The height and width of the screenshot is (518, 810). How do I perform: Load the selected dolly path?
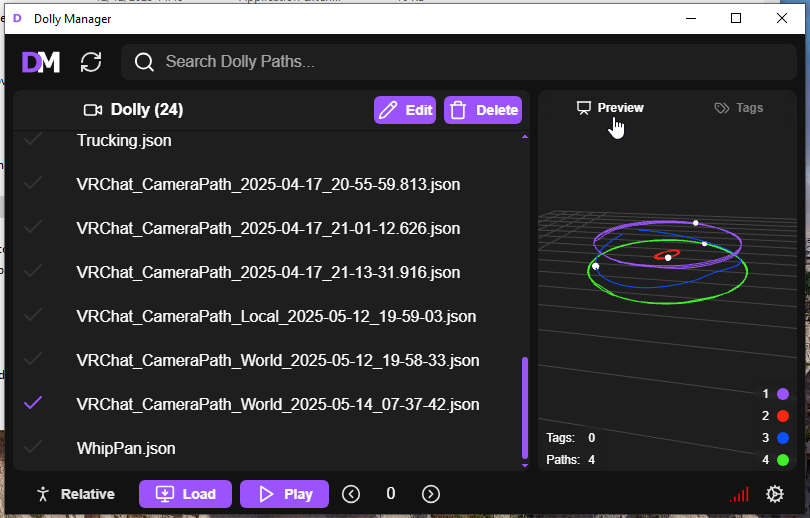(186, 494)
